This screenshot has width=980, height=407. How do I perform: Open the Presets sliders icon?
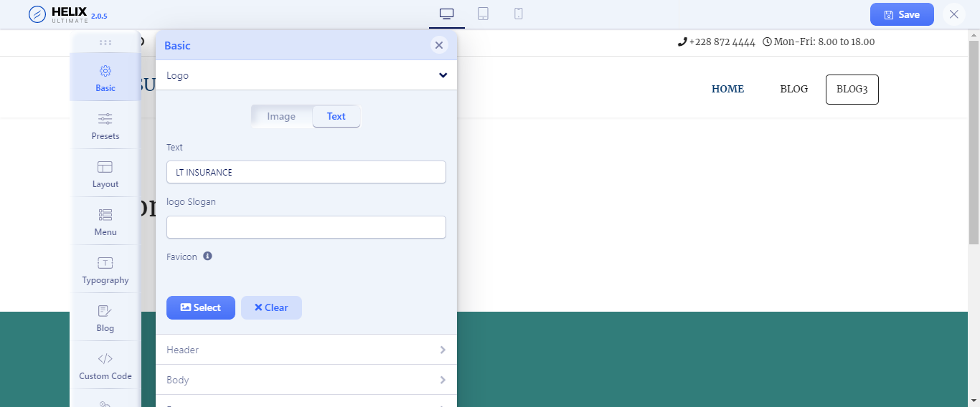pyautogui.click(x=105, y=119)
